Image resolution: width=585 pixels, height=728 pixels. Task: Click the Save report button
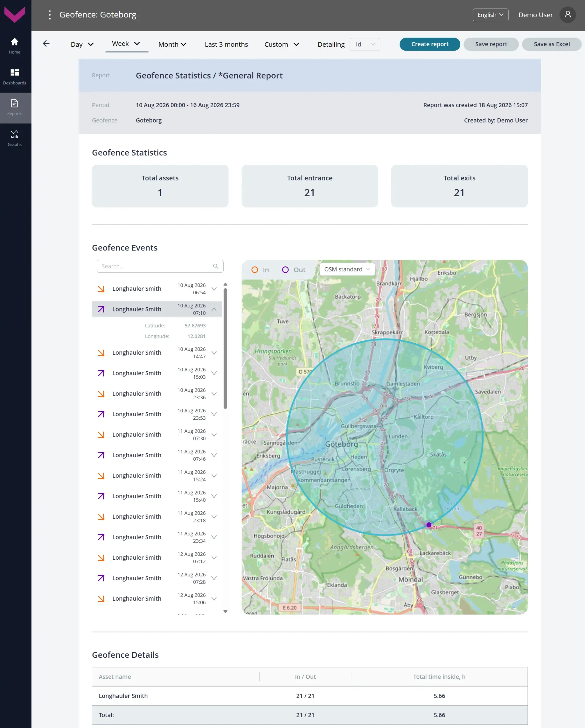[491, 44]
